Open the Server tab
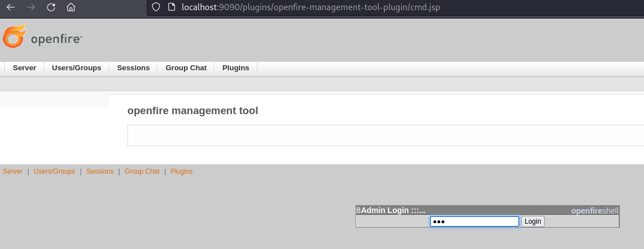The image size is (644, 249). pyautogui.click(x=25, y=68)
